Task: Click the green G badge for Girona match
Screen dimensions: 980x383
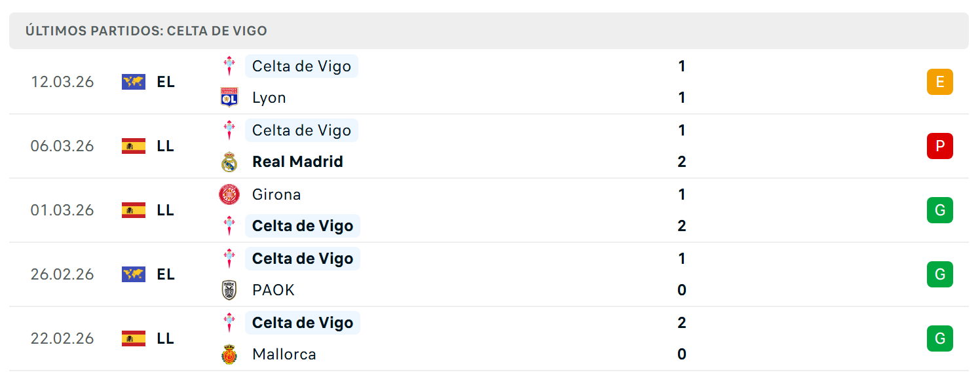Action: (940, 210)
